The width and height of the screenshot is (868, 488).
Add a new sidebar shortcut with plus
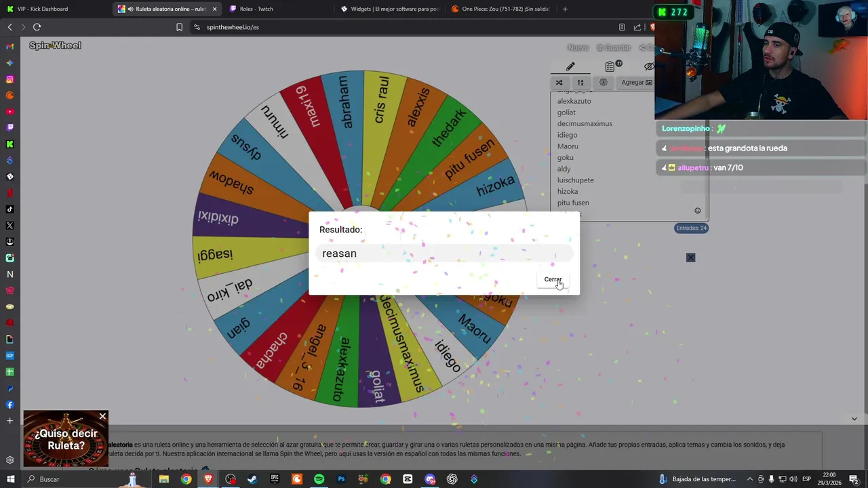point(9,421)
